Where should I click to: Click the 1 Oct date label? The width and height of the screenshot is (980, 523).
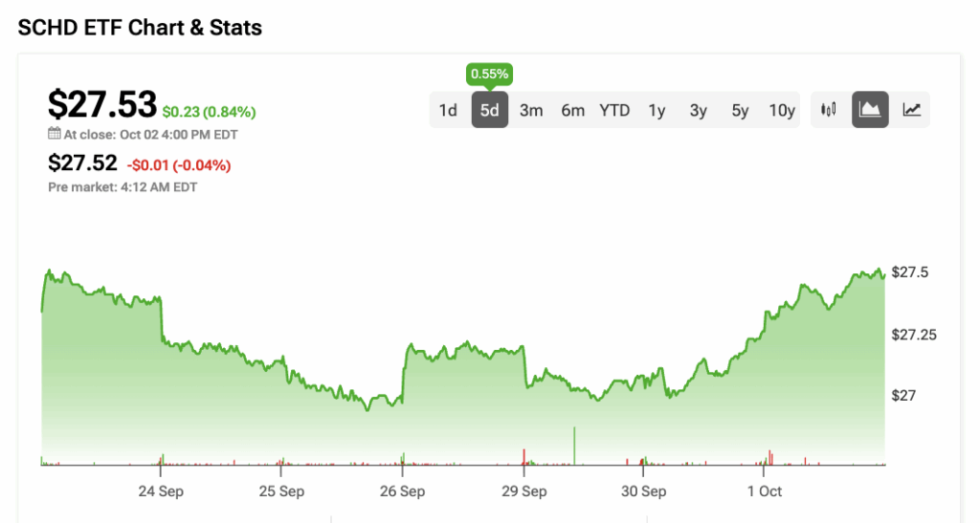[x=764, y=491]
